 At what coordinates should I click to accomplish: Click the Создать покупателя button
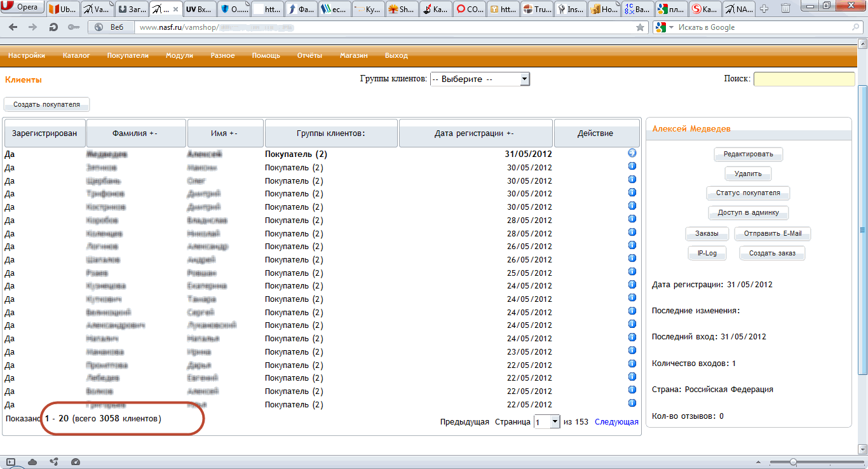point(47,104)
